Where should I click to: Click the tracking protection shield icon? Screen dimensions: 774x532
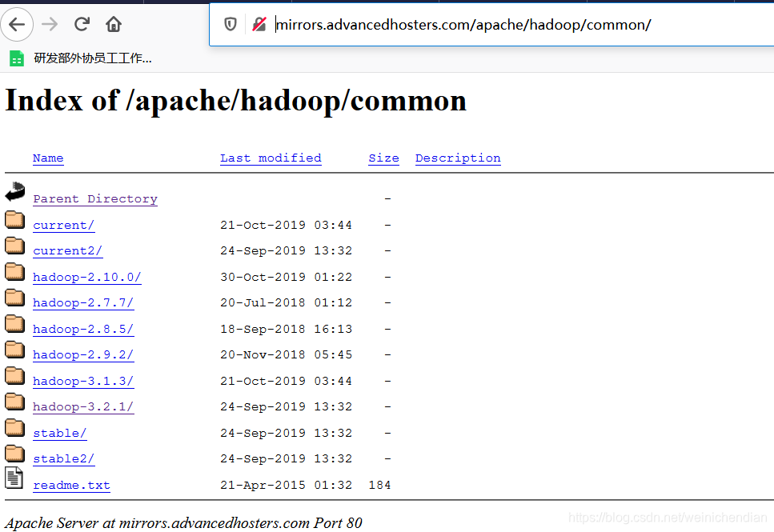[x=230, y=25]
